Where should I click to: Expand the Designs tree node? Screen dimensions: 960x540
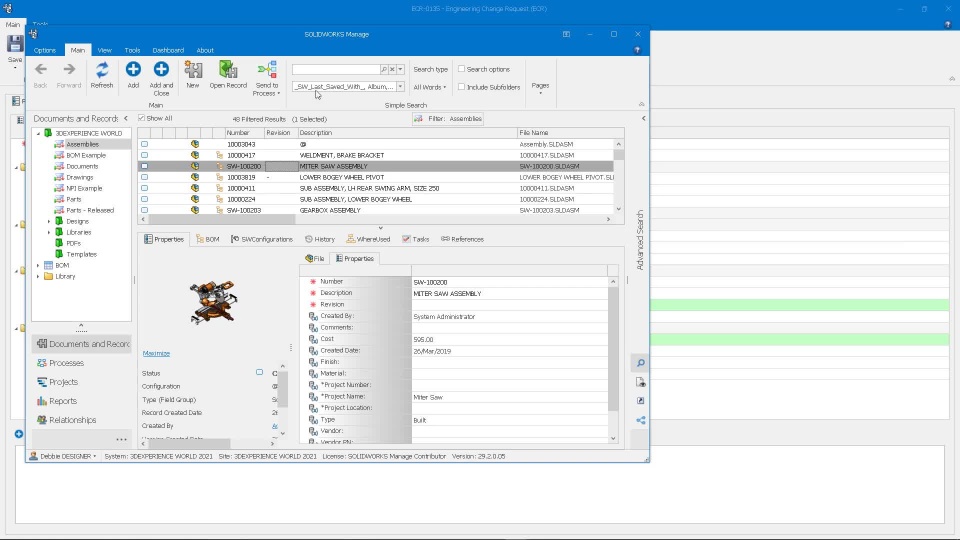pos(49,222)
